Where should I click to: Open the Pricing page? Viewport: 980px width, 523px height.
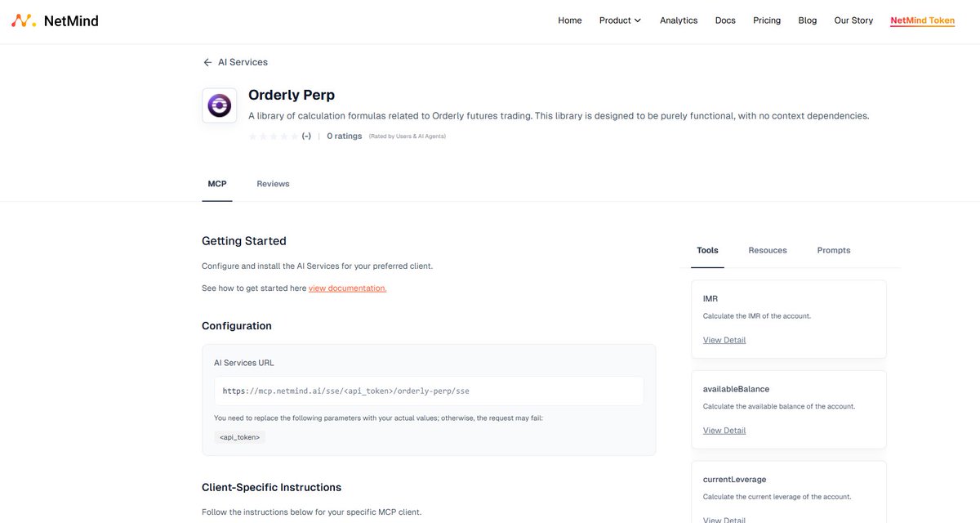point(767,20)
